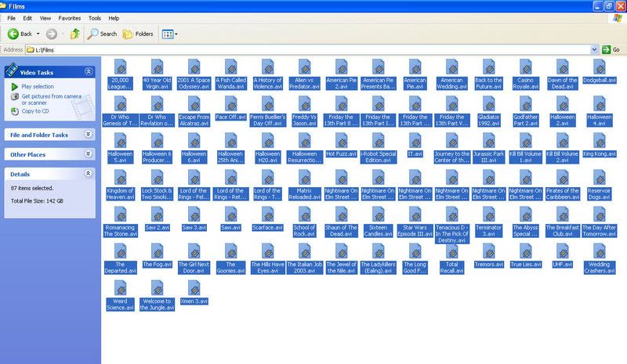627x364 pixels.
Task: Open the Search toolbar button
Action: pos(102,34)
